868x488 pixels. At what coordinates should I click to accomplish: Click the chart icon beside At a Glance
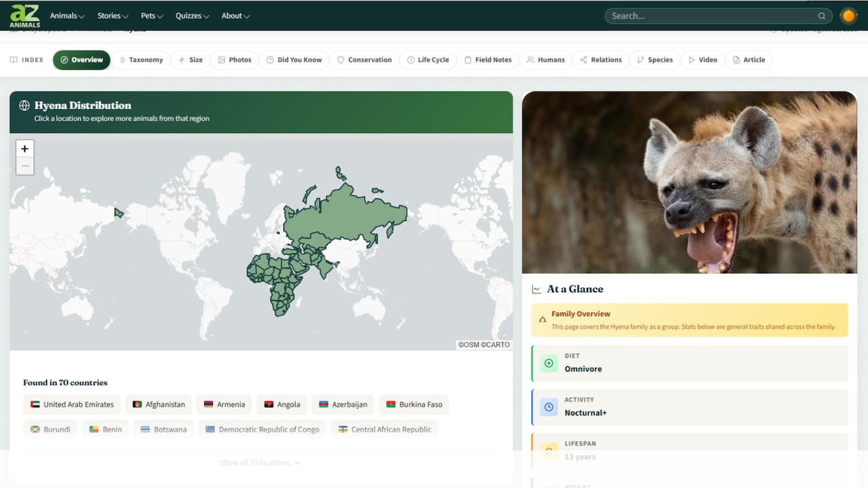point(536,289)
